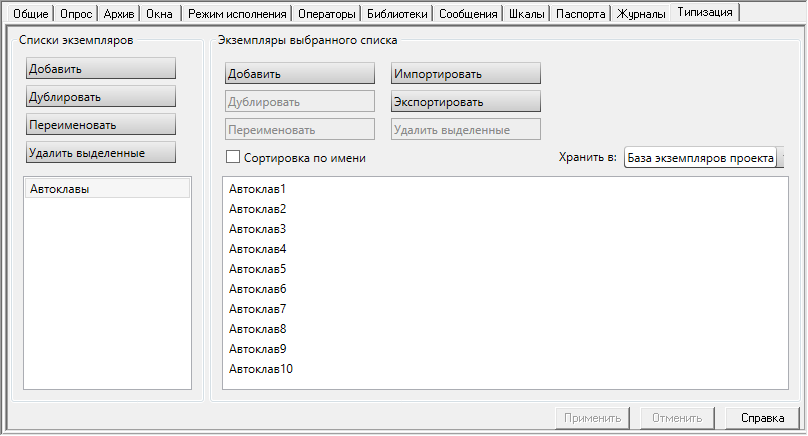Click Дублировать in the lists panel

click(101, 97)
